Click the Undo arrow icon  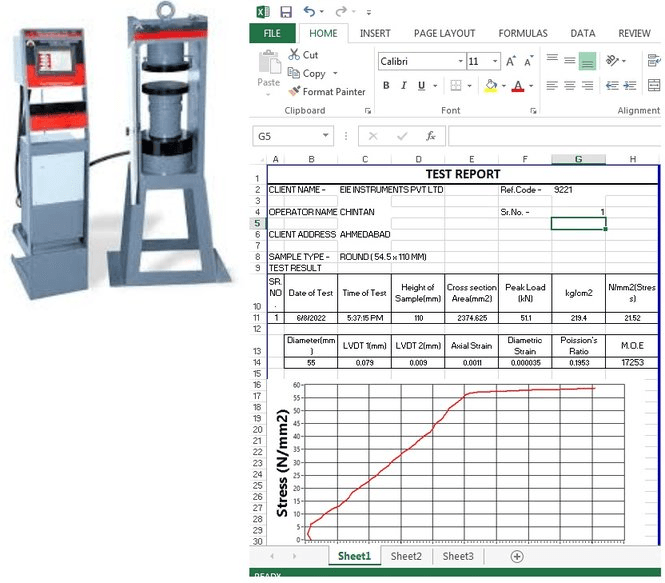pyautogui.click(x=309, y=11)
